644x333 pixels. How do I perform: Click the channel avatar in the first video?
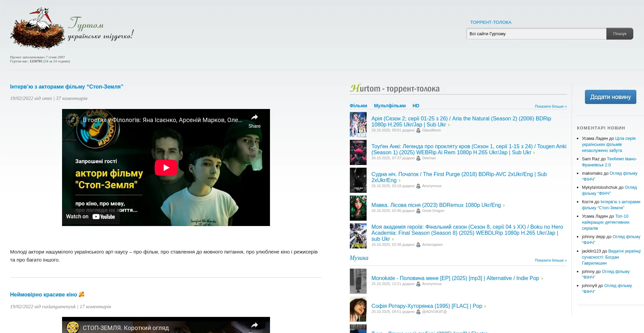[73, 120]
